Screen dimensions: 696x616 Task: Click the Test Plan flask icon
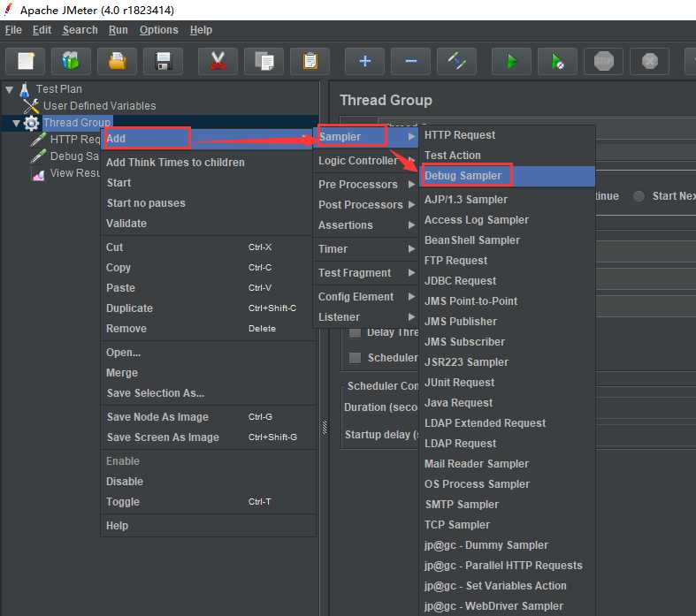(x=25, y=89)
